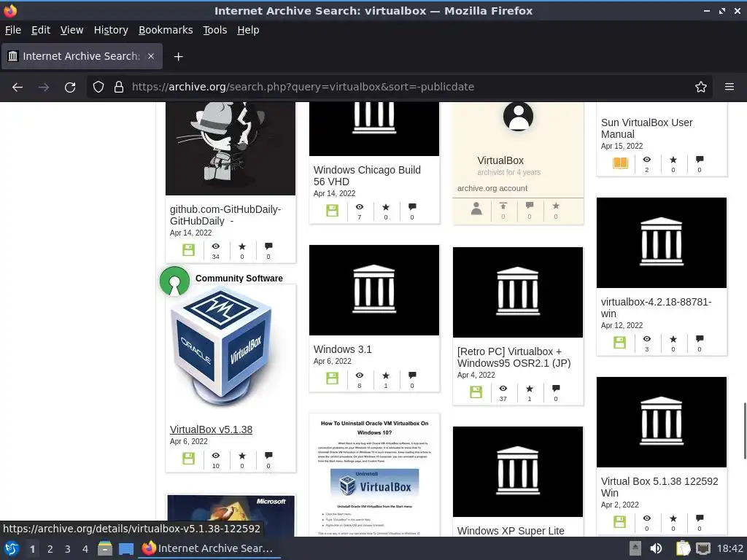This screenshot has width=747, height=560.
Task: Reload the current page
Action: 70,87
